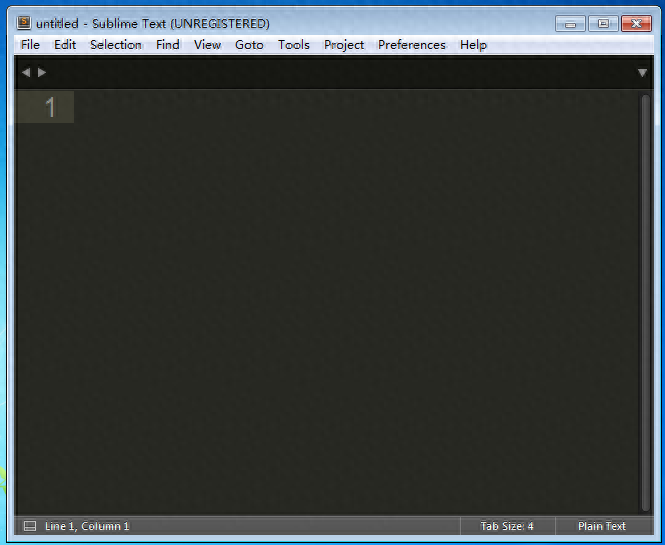Open the tab list dropdown arrow
Image resolution: width=665 pixels, height=545 pixels.
[642, 73]
